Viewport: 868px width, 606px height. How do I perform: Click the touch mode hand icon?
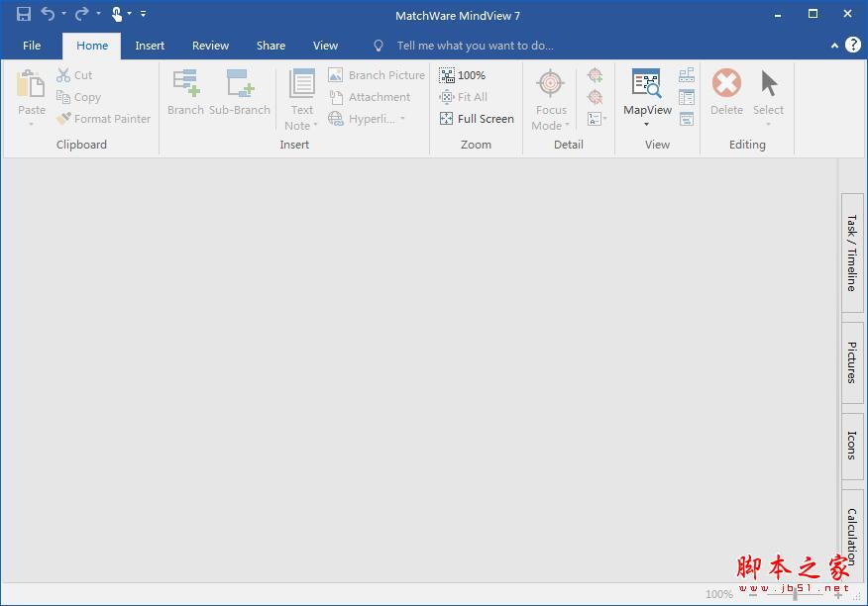[116, 14]
